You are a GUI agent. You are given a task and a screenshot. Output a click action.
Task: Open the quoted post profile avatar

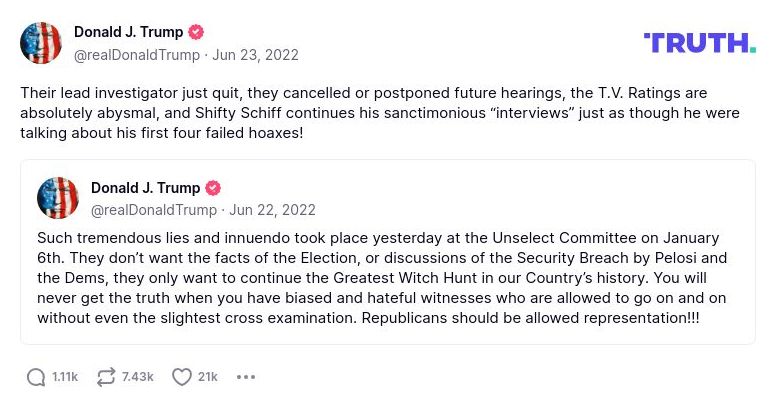click(x=58, y=198)
